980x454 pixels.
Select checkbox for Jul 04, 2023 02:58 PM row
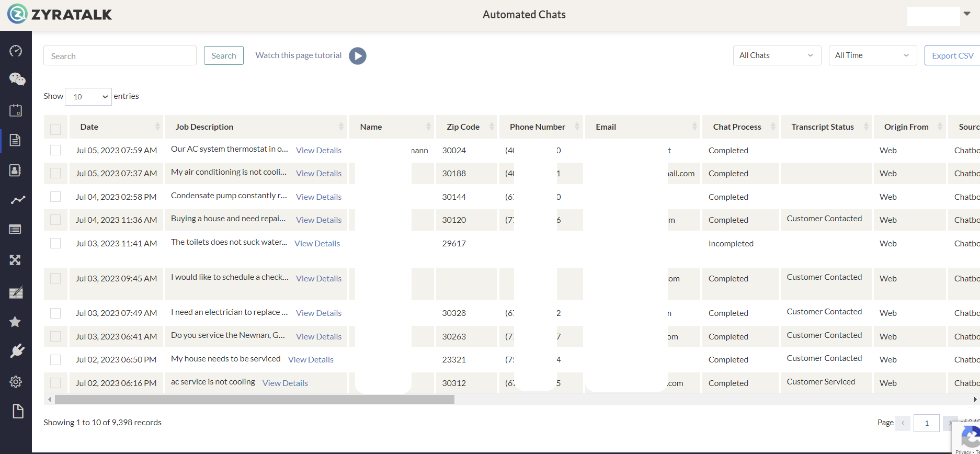coord(55,197)
